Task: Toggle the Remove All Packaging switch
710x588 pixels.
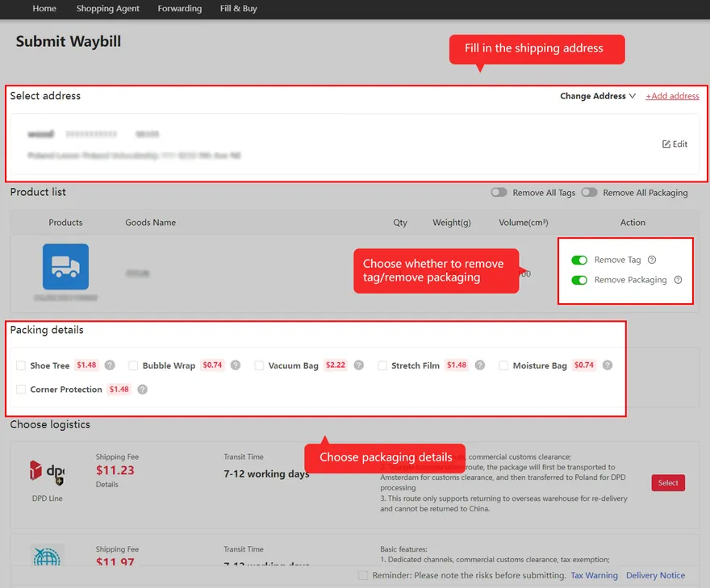Action: (x=590, y=193)
